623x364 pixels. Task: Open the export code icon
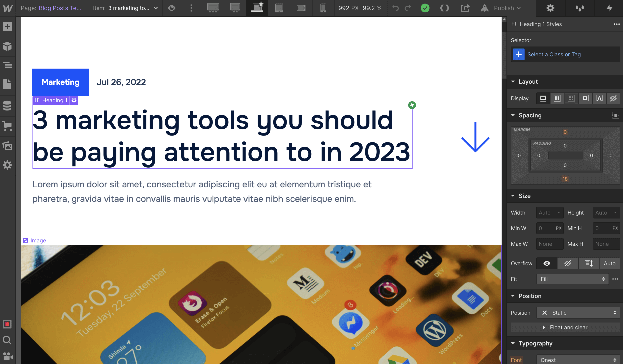point(445,8)
